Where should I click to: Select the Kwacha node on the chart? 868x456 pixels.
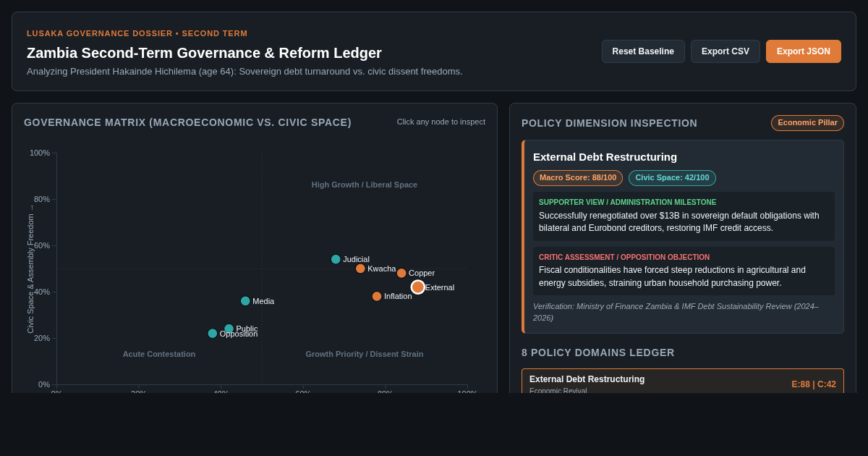tap(360, 269)
